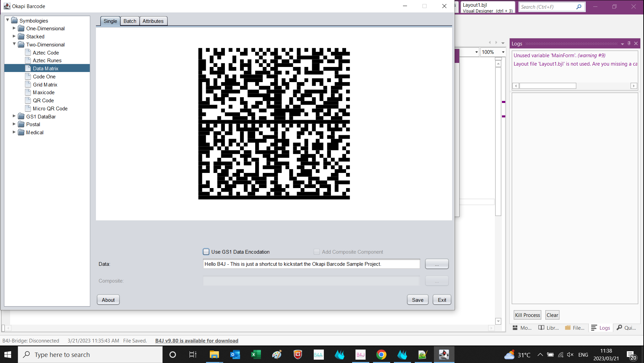The height and width of the screenshot is (363, 644).
Task: Click the Logs scrollbar right arrow
Action: point(634,86)
